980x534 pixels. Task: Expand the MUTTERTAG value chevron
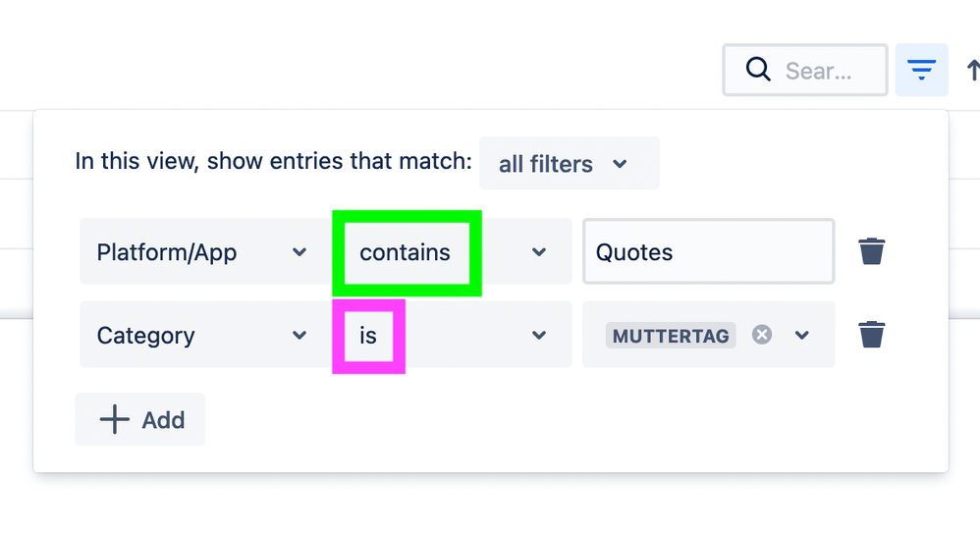tap(802, 336)
